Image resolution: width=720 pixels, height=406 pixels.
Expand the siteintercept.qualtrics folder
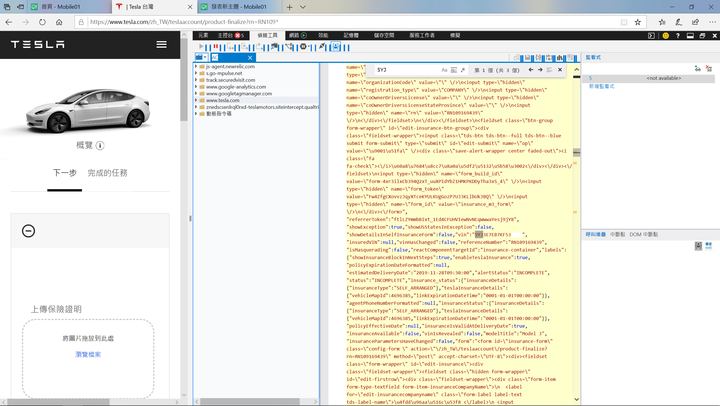click(x=197, y=107)
